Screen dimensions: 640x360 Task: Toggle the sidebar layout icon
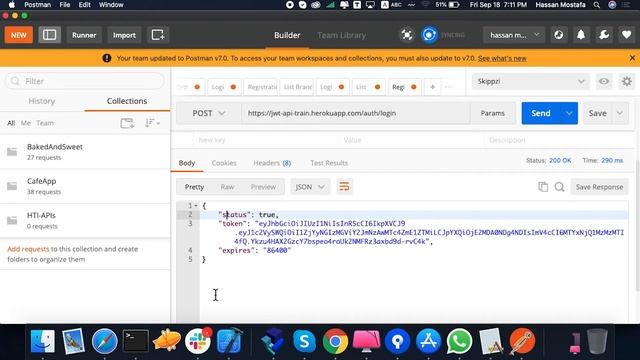[x=49, y=35]
